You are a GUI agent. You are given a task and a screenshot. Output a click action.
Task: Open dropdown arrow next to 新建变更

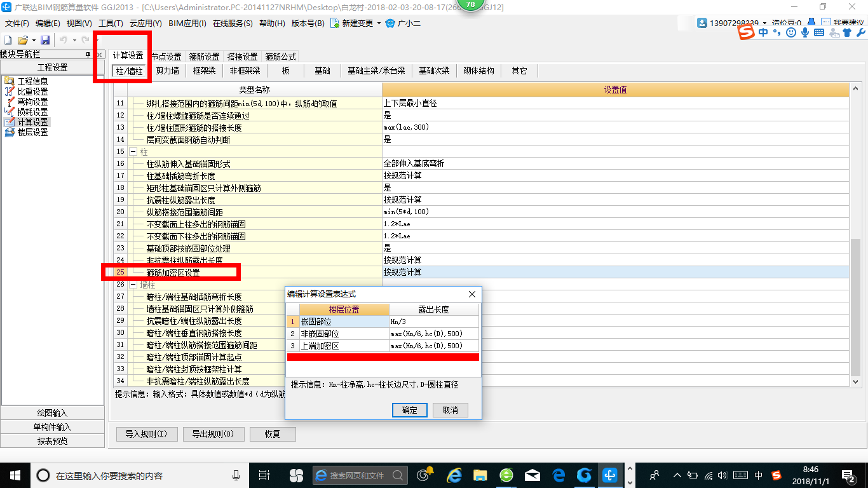click(x=379, y=24)
